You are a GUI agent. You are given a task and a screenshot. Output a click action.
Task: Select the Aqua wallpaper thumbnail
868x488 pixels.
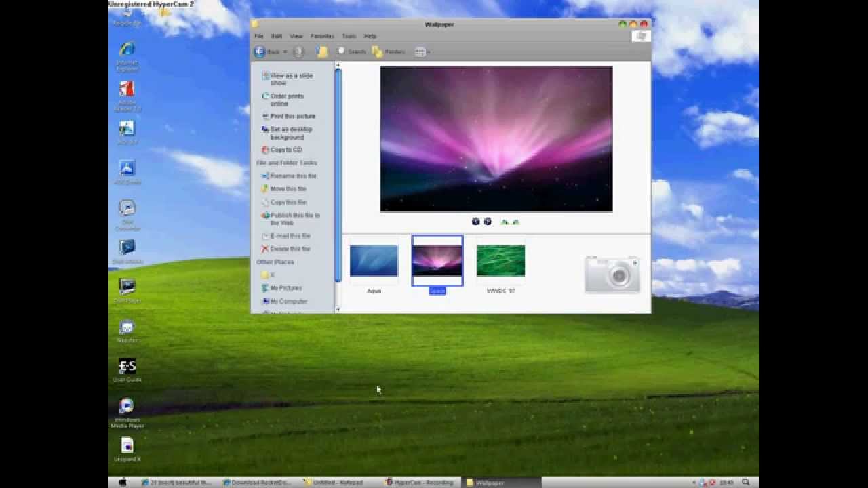[374, 266]
